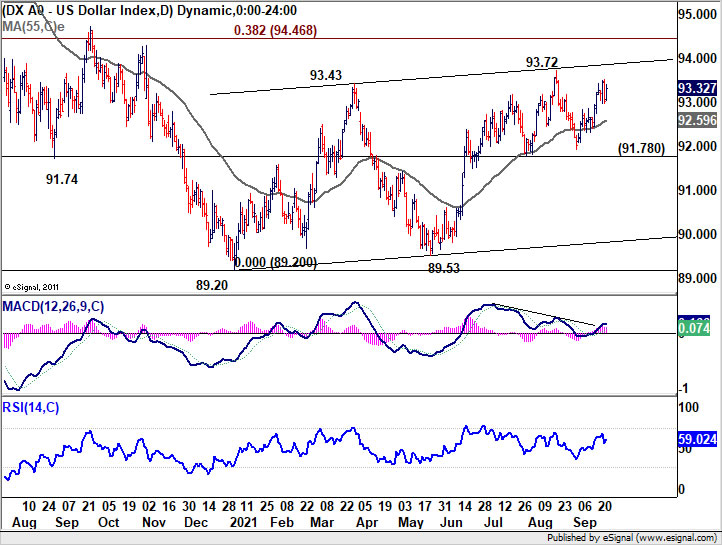Click the '90.000' price axis label
The image size is (722, 545).
[x=698, y=234]
